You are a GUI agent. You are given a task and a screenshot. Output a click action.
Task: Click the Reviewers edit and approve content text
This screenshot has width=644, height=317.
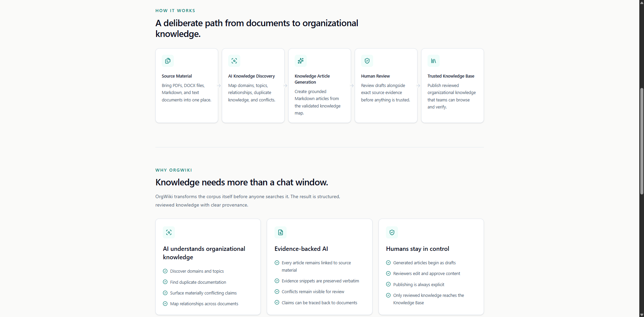coord(427,274)
